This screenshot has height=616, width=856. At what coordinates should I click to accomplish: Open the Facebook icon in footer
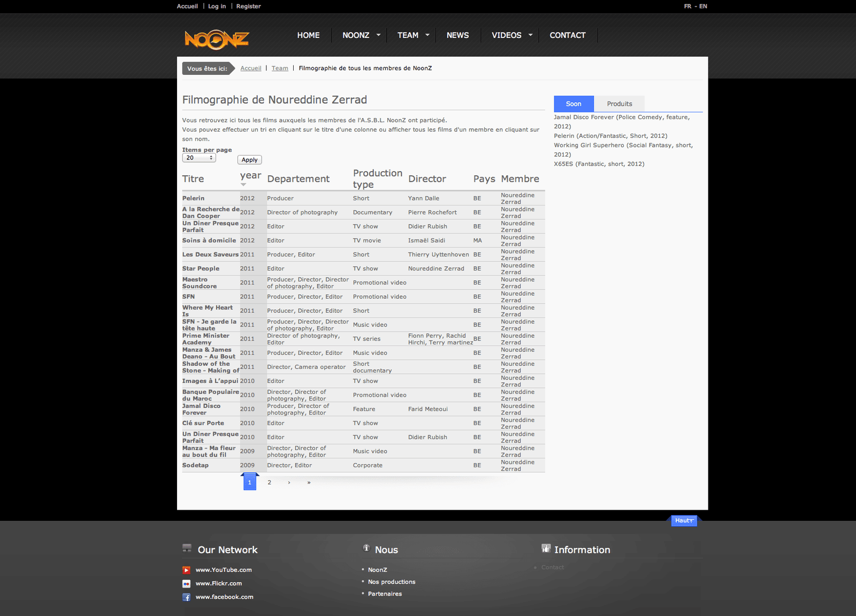186,597
